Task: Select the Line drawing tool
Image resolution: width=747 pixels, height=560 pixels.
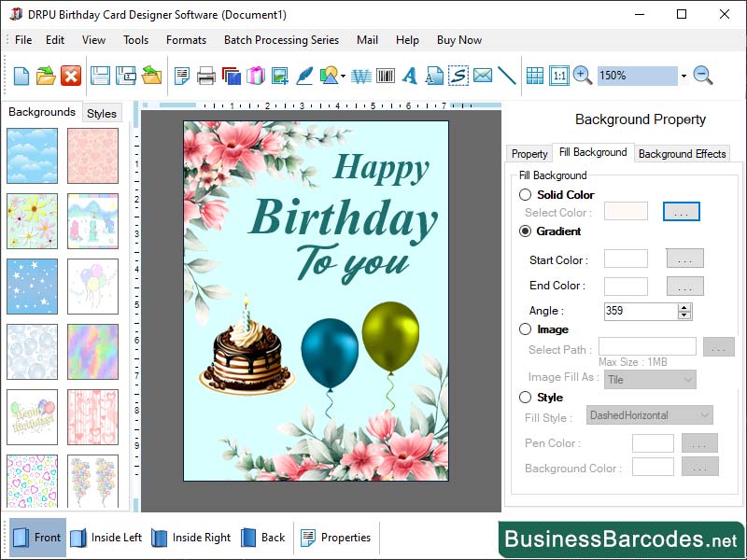Action: (x=507, y=77)
